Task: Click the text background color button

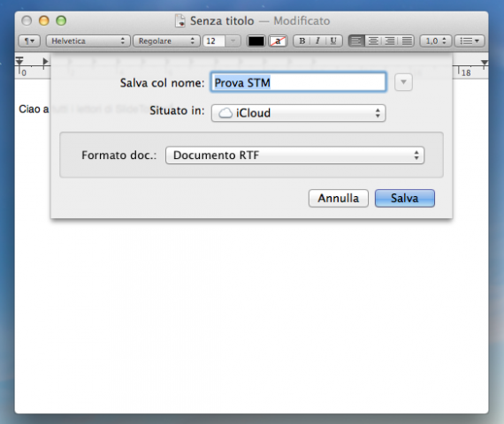Action: point(278,42)
